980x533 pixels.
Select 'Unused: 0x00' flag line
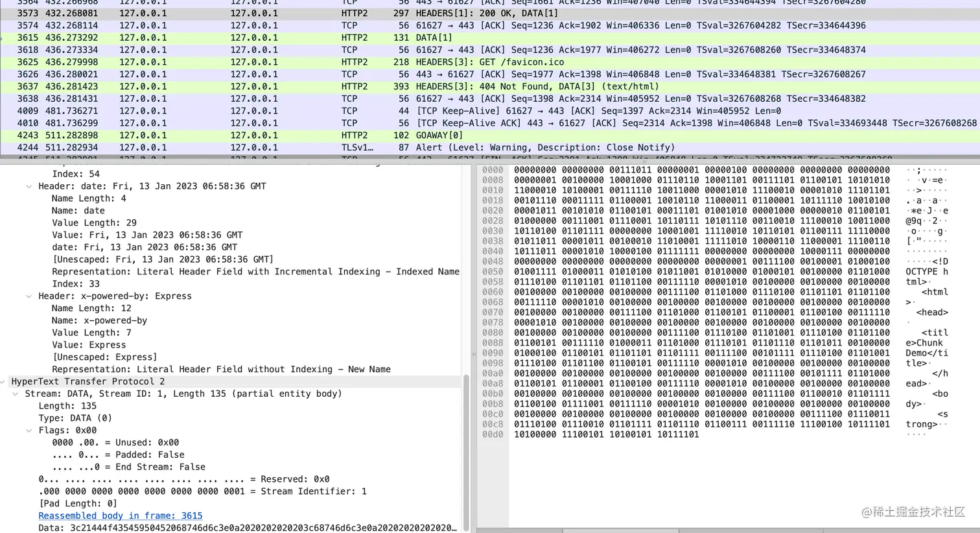(115, 443)
